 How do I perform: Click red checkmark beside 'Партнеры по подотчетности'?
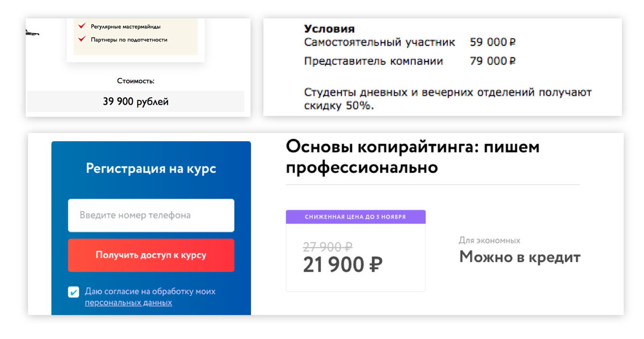click(x=82, y=39)
